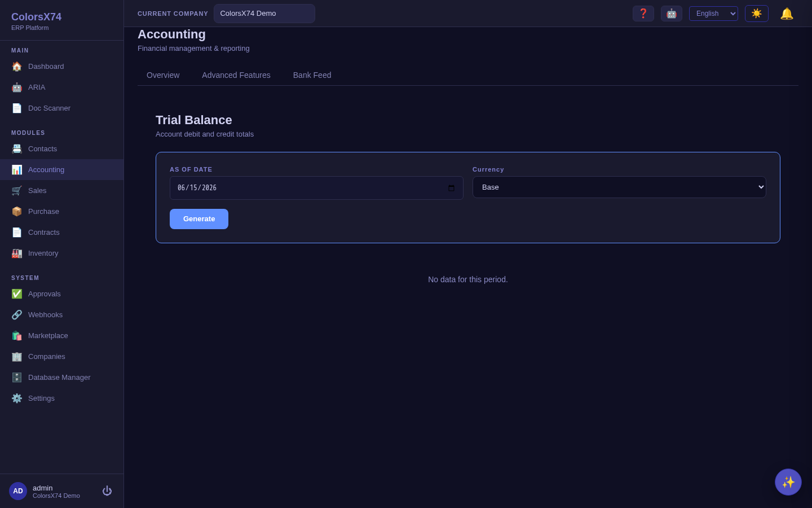The width and height of the screenshot is (812, 508).
Task: Click the Sales cart icon
Action: tap(17, 191)
